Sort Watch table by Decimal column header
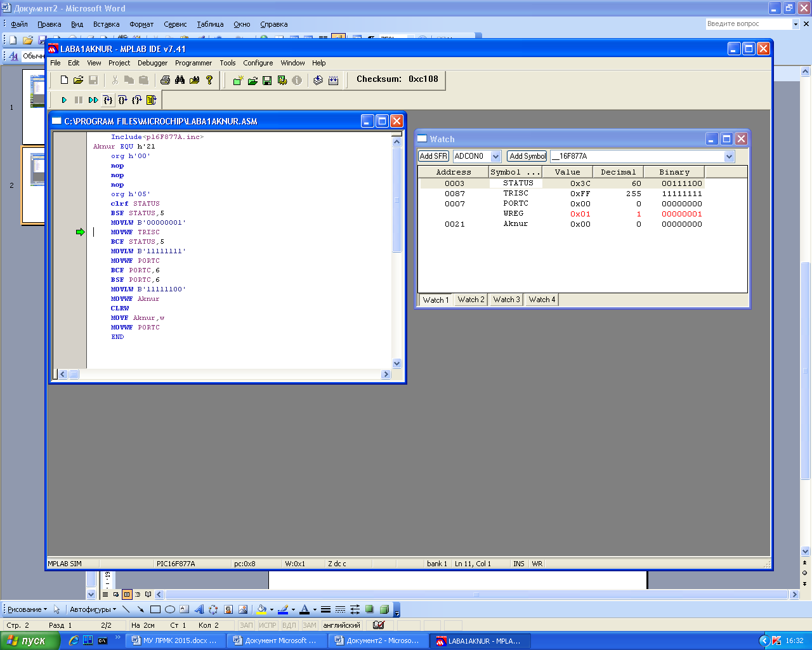 tap(618, 172)
